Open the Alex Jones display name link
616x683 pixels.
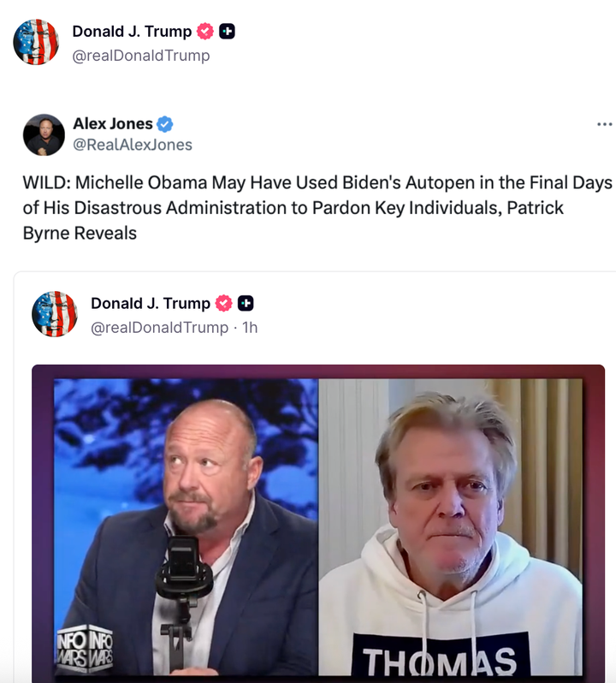tap(111, 124)
